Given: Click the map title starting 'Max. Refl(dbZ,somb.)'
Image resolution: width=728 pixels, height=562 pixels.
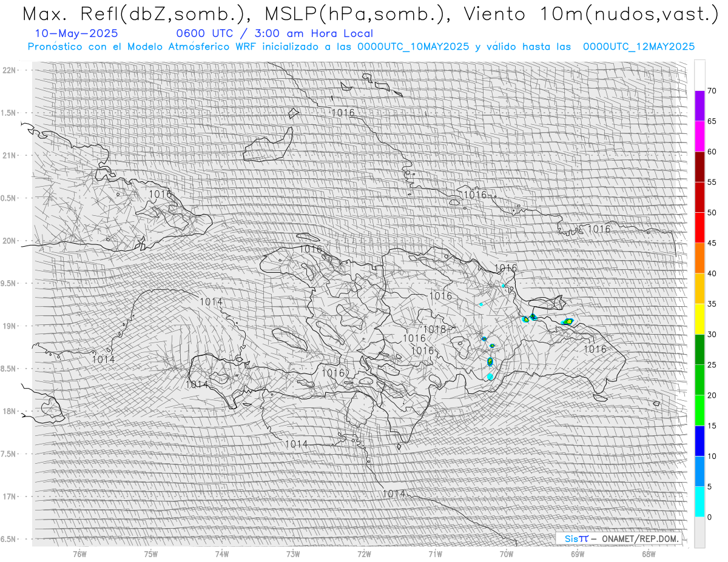Looking at the screenshot, I should (x=370, y=13).
